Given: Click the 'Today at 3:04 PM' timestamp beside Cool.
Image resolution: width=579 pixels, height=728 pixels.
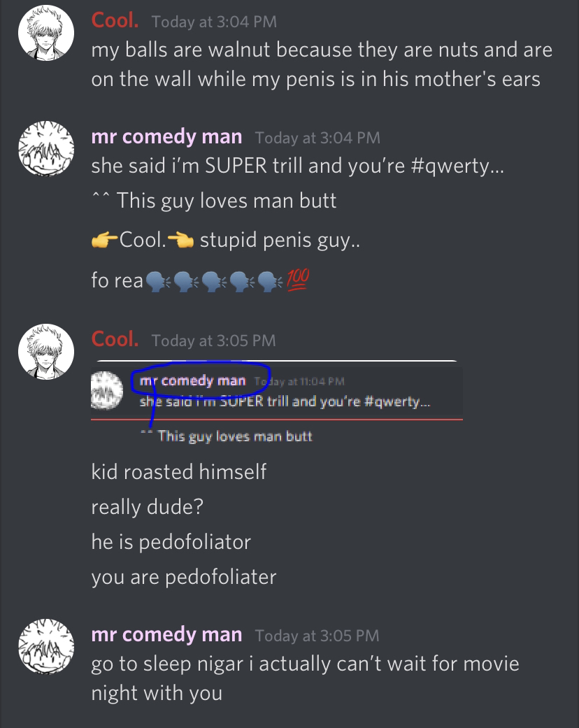Looking at the screenshot, I should point(214,22).
